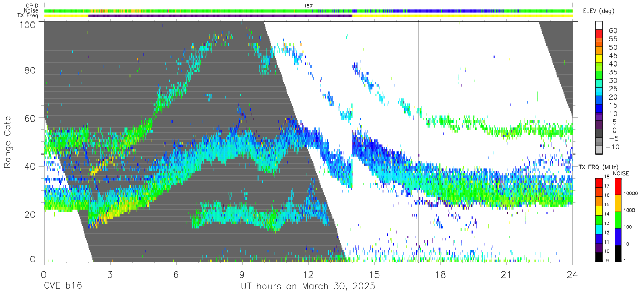Click the purple section of the TX Freq strip

[220, 16]
